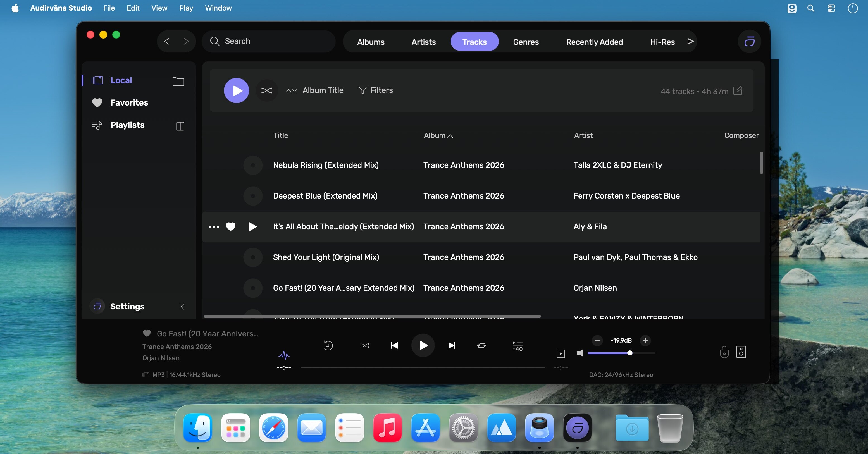Skip to the next track

click(x=452, y=346)
